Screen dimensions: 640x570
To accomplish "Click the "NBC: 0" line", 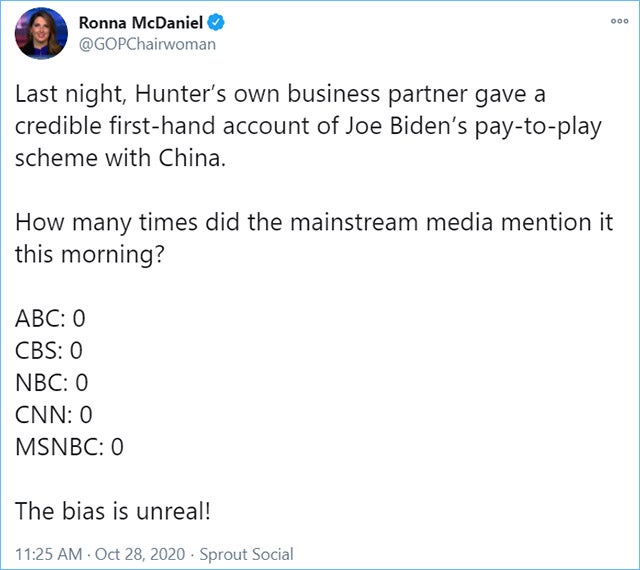I will (x=52, y=383).
